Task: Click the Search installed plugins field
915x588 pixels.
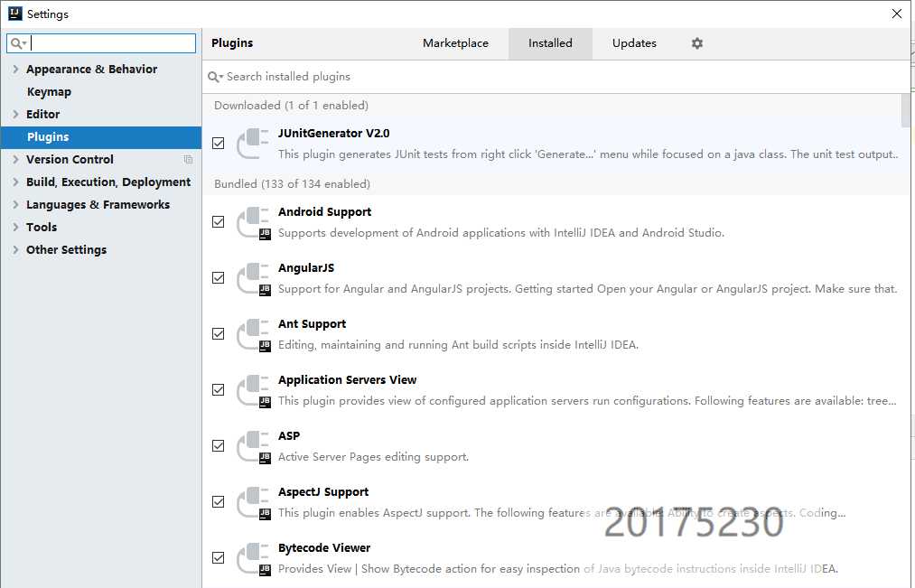Action: pos(555,77)
